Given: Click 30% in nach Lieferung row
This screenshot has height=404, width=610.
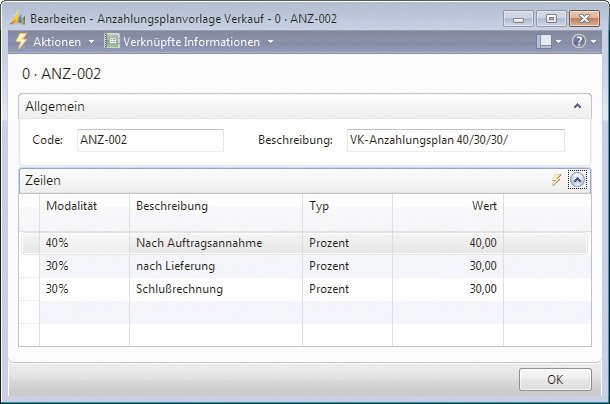Looking at the screenshot, I should coord(84,266).
